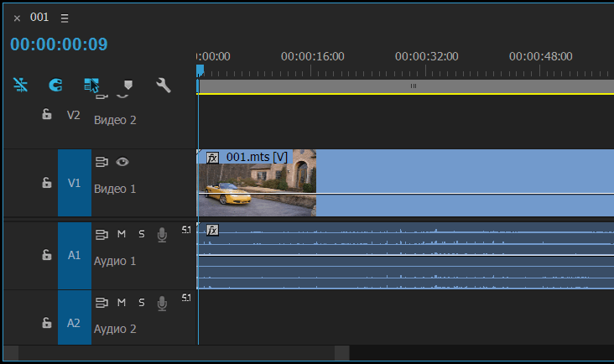Add a marker with marker icon
The width and height of the screenshot is (614, 364).
[x=128, y=85]
